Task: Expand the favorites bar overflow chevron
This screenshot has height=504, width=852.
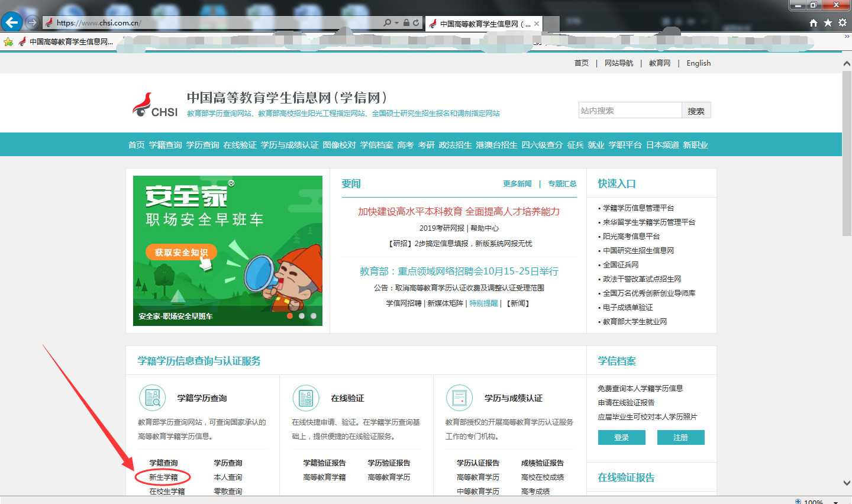Action: click(847, 37)
